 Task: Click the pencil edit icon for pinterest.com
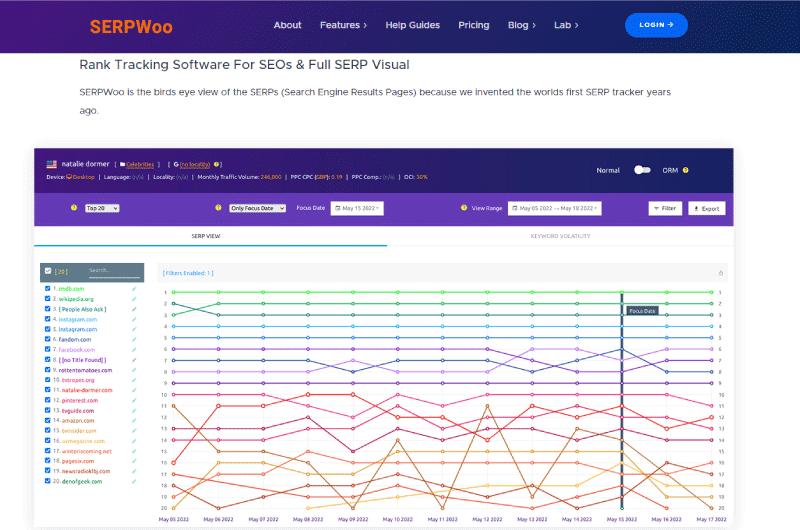pyautogui.click(x=134, y=400)
